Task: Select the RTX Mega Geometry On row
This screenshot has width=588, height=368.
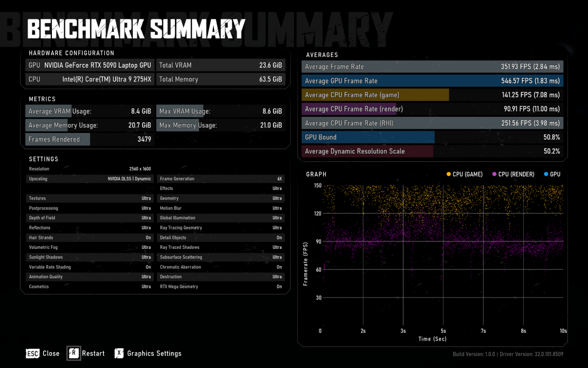Action: point(220,287)
